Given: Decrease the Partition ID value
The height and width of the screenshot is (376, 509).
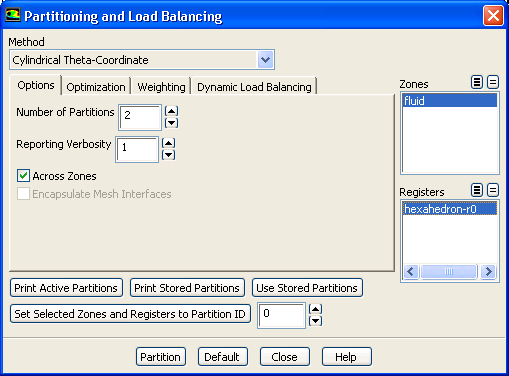Looking at the screenshot, I should (315, 321).
